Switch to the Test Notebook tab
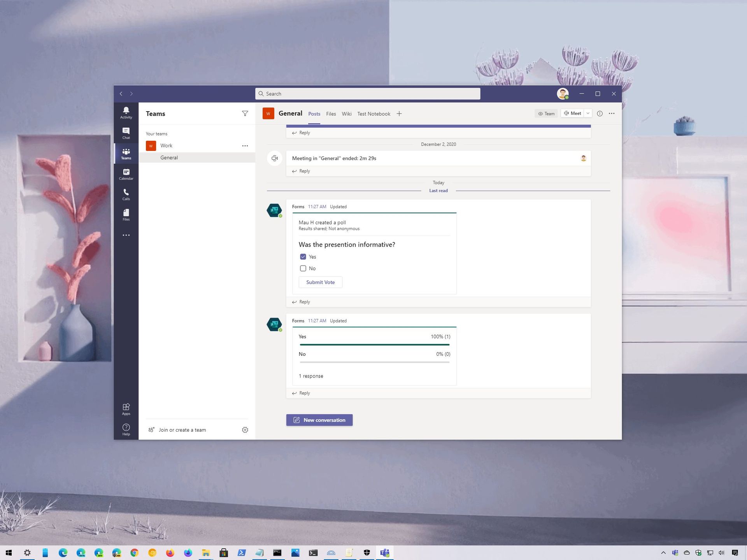 373,114
